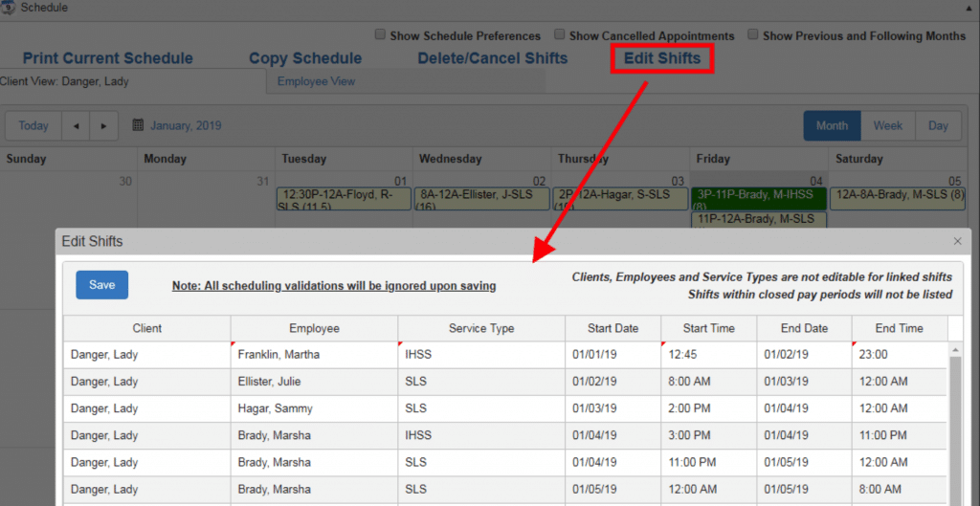Click Edit Shifts link
980x506 pixels.
point(662,58)
